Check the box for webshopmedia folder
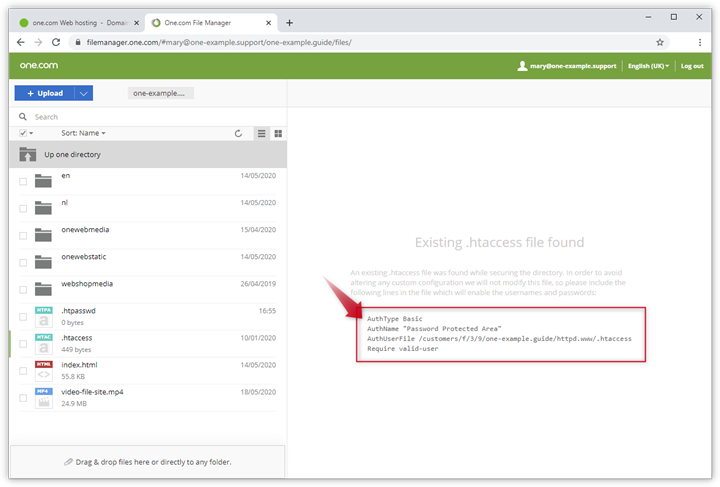 click(x=23, y=290)
